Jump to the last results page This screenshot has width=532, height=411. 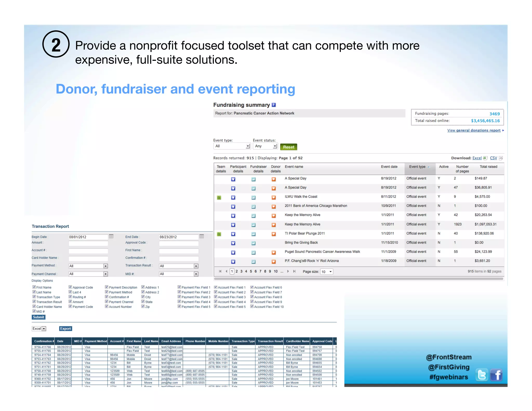(x=294, y=271)
